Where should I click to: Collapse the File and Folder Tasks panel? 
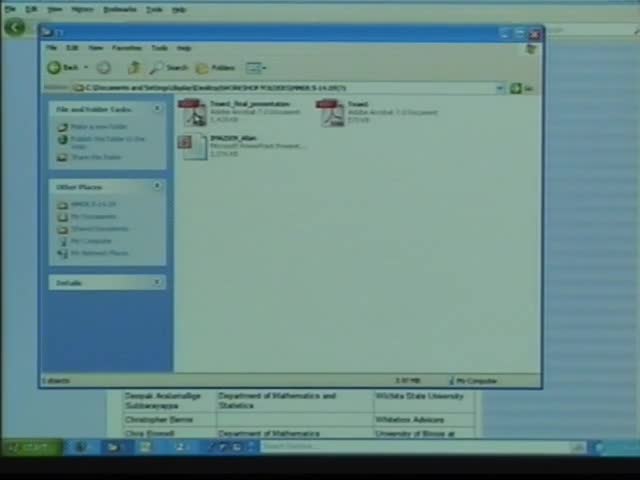pos(157,109)
